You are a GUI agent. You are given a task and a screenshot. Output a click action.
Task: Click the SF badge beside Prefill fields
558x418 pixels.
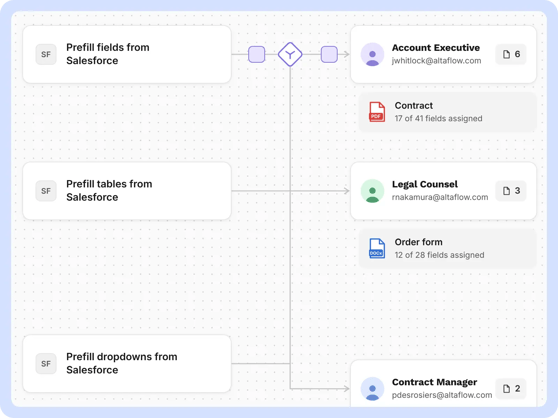(x=46, y=54)
